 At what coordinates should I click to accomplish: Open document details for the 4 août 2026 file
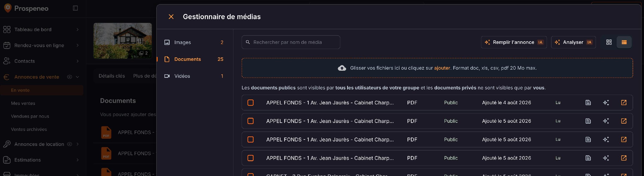coord(588,103)
